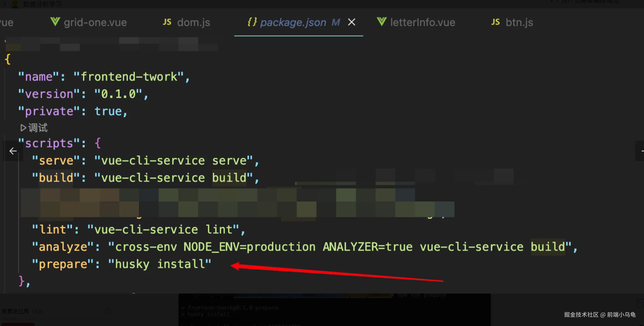Click the curly-braces icon on package.json tab

click(252, 22)
